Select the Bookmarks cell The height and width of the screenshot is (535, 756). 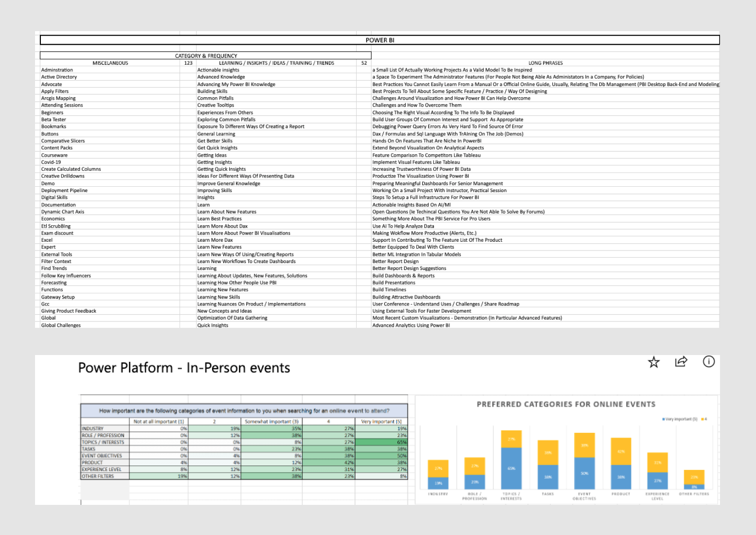[110, 126]
